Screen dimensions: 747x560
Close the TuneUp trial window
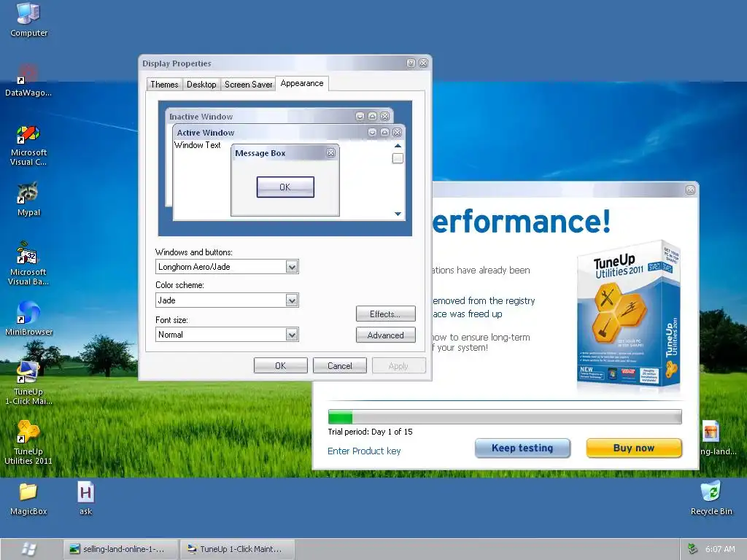[x=690, y=190]
